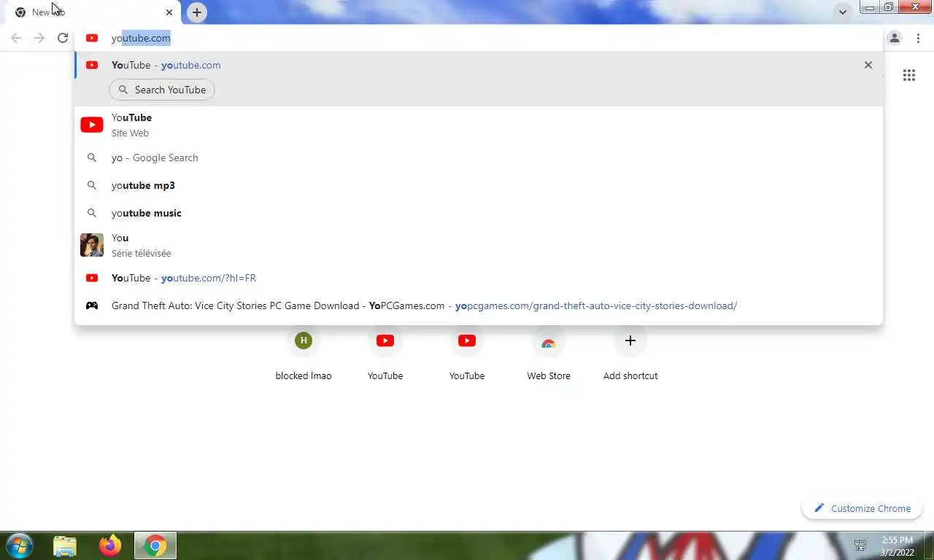Select the YouTube - youtube.com autocomplete suggestion
This screenshot has width=934, height=560.
[x=479, y=65]
